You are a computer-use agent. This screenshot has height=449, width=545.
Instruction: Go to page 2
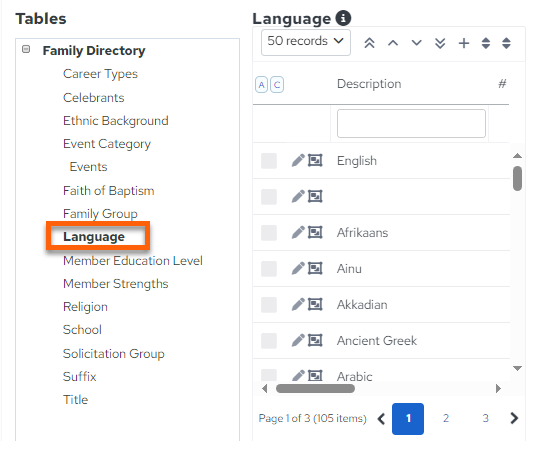click(446, 418)
